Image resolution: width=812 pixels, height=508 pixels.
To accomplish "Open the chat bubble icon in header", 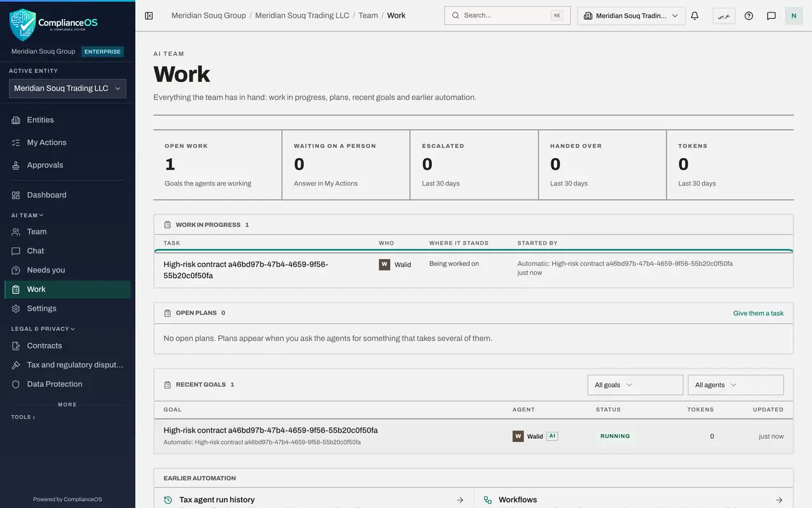I will point(771,16).
